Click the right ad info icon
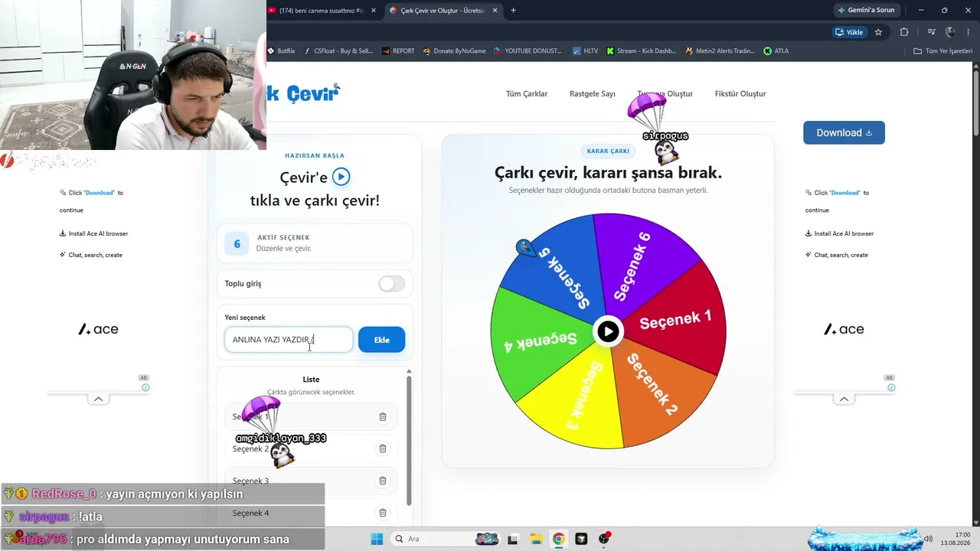Image resolution: width=980 pixels, height=551 pixels. (891, 388)
